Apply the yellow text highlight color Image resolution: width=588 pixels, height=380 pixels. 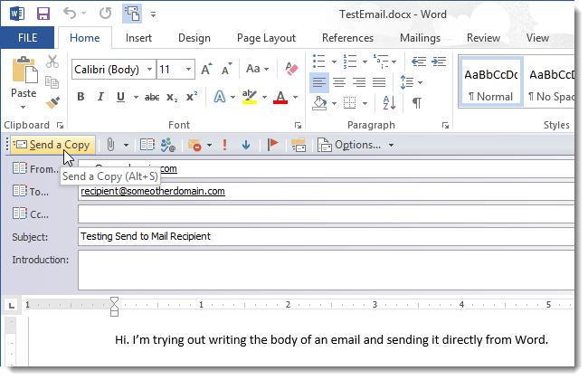tap(250, 97)
